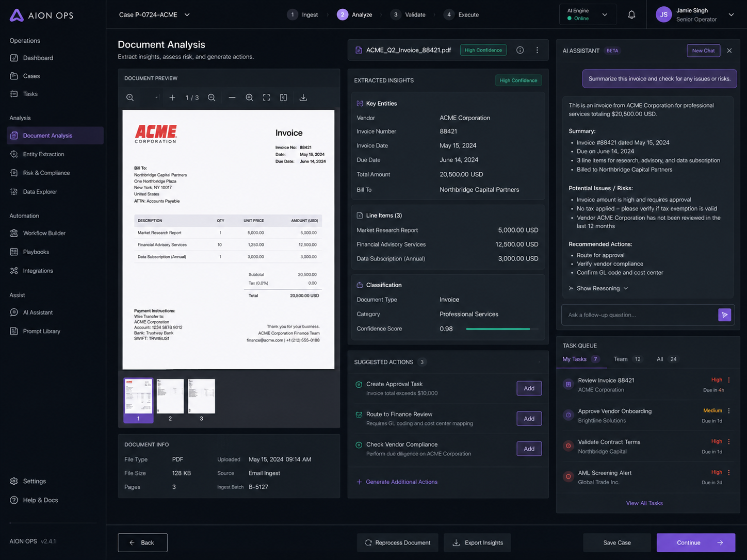Click the Dashboard sidebar icon
The width and height of the screenshot is (747, 560).
pyautogui.click(x=14, y=58)
